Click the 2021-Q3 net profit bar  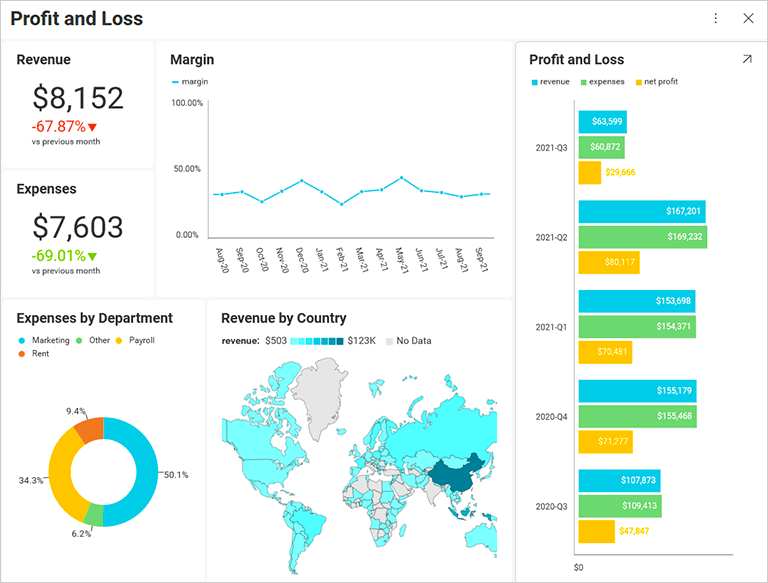[x=589, y=173]
